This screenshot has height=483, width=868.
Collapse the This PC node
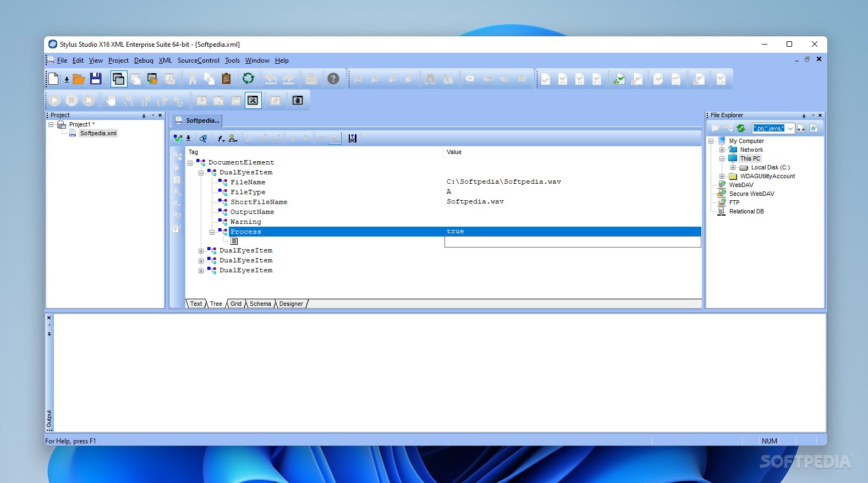(722, 158)
